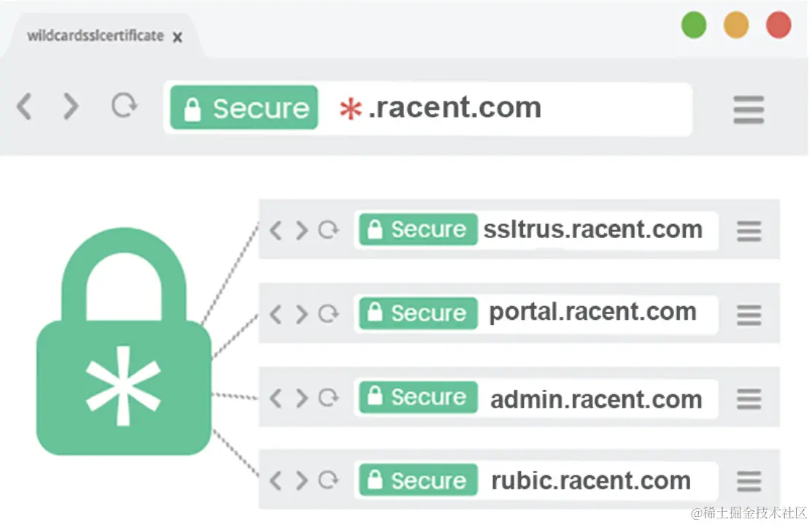Click Secure badge beside portal.racent.com
Image resolution: width=812 pixels, height=525 pixels.
(x=418, y=313)
